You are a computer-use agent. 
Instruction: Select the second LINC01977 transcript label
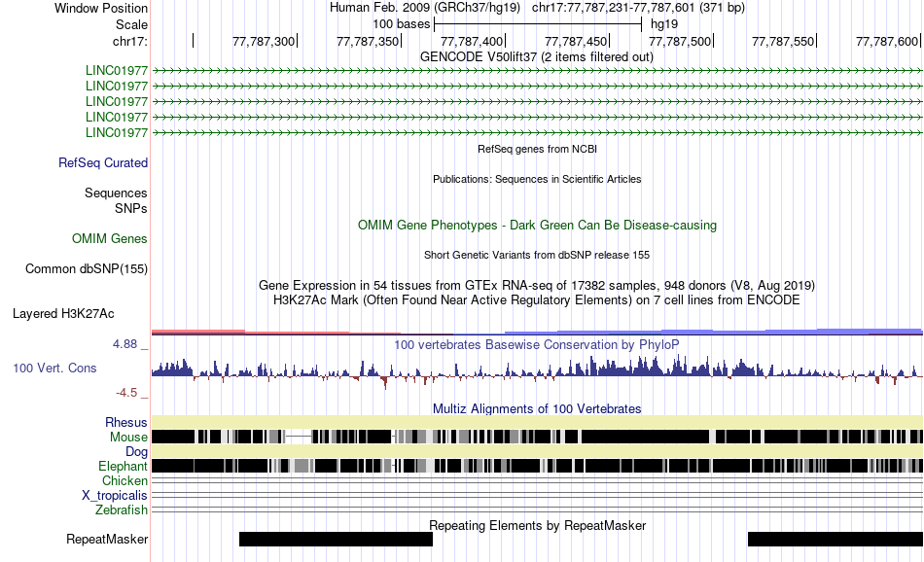[116, 86]
